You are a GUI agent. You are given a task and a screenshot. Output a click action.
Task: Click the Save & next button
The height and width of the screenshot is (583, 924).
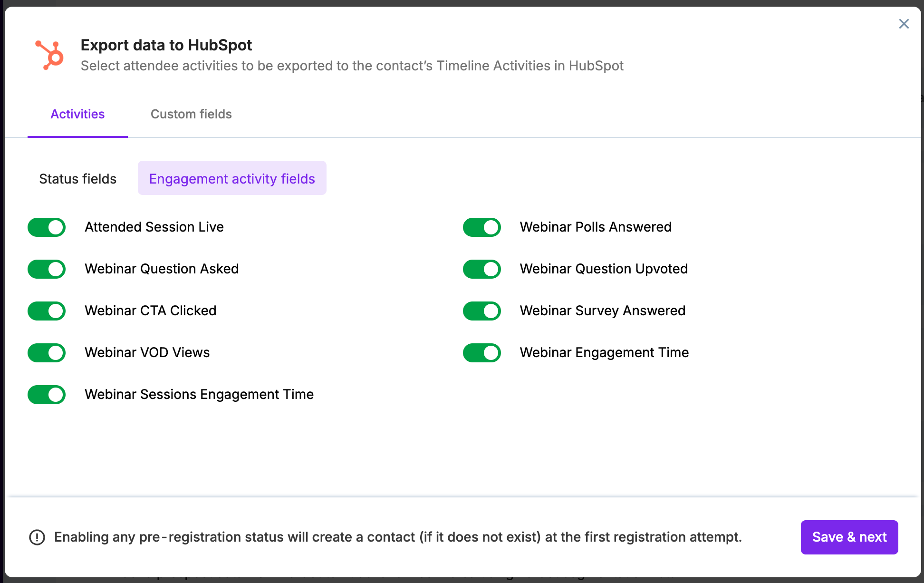(x=849, y=537)
